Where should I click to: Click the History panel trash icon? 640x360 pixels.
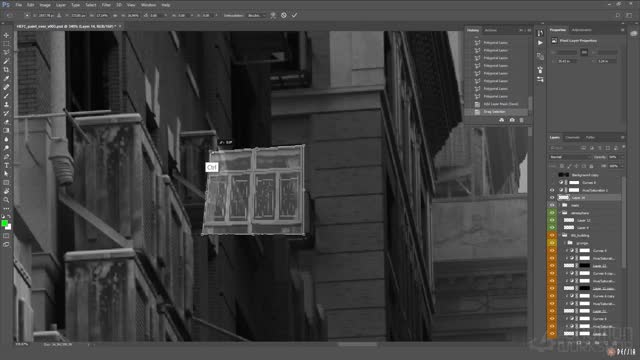[x=521, y=120]
